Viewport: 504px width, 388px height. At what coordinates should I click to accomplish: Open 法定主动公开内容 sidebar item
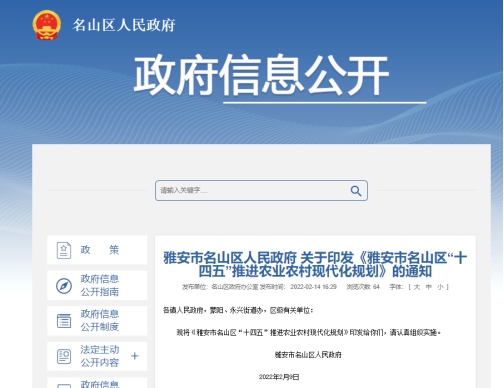coord(97,356)
